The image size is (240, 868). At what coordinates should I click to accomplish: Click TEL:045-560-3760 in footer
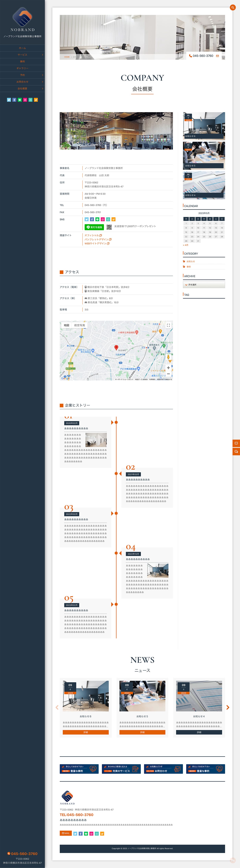(x=77, y=815)
